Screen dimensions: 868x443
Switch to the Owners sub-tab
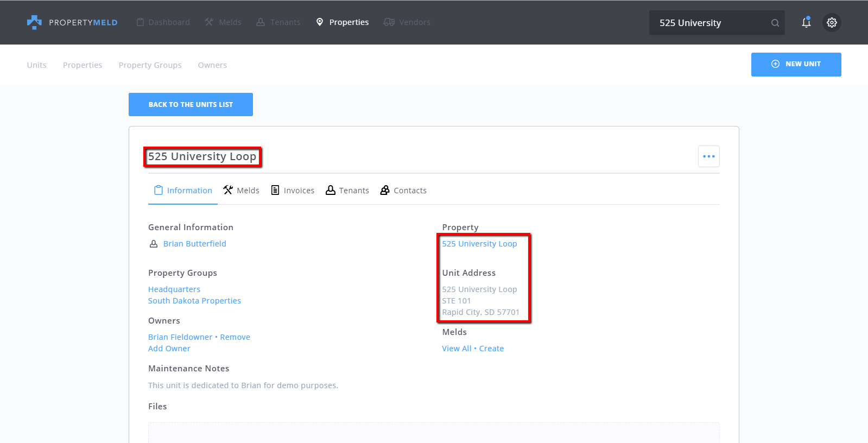(212, 65)
